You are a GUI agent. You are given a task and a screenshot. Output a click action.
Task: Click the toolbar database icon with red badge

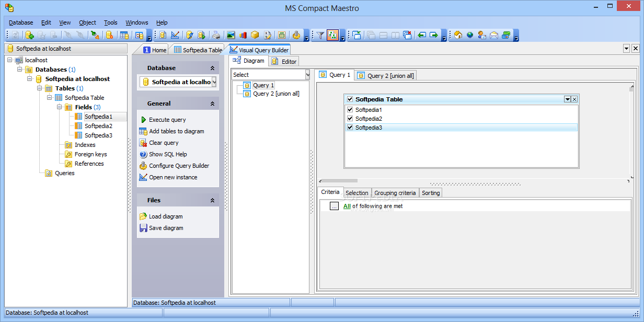point(109,35)
